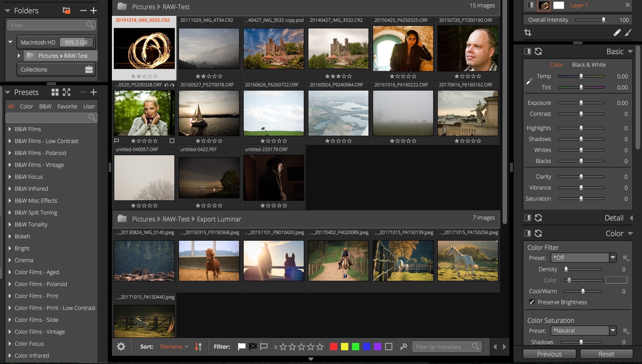
Task: Pick white balance with eyedropper icon
Action: pos(529,81)
